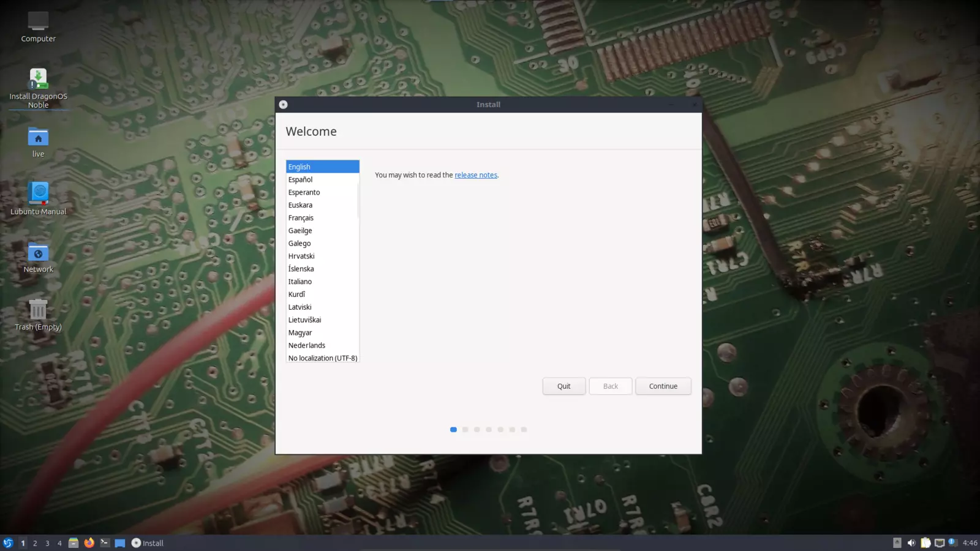Switch to virtual desktop 3
The image size is (980, 551).
click(47, 543)
